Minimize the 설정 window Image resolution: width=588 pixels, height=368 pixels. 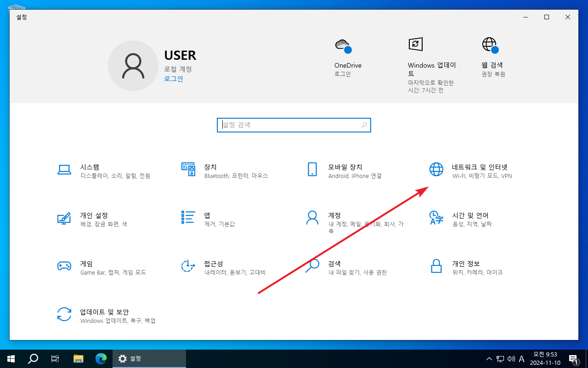(x=526, y=17)
